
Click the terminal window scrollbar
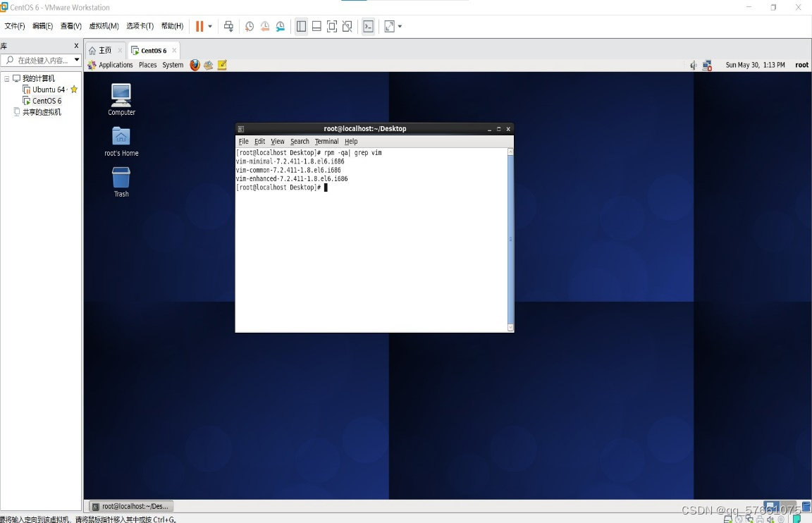point(508,240)
